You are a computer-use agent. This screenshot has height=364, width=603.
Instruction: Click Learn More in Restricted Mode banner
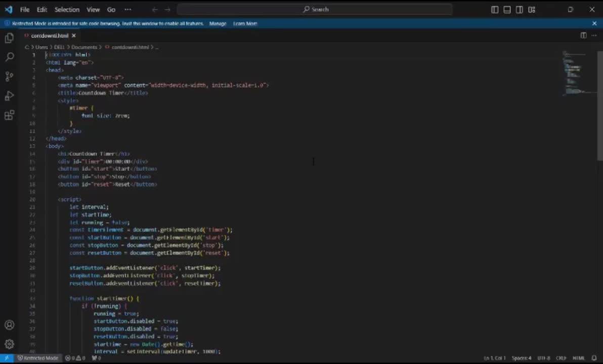(x=245, y=24)
